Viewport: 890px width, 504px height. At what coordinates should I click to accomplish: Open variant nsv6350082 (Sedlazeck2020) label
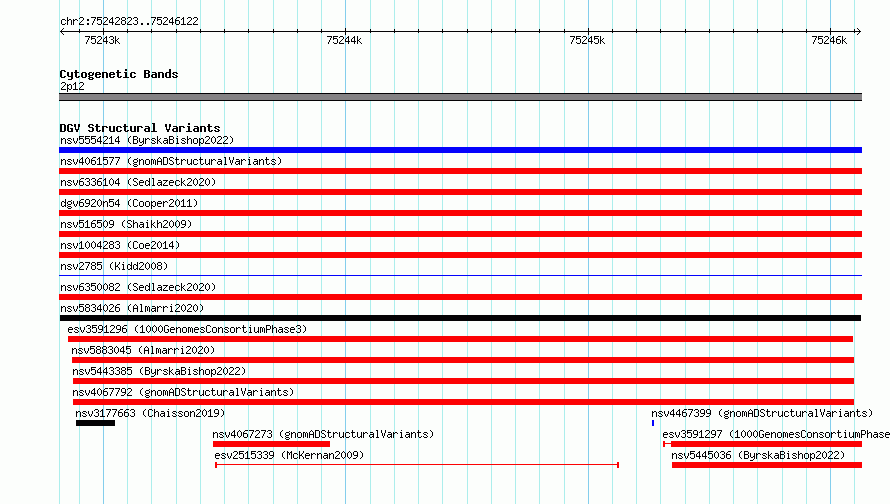point(138,287)
